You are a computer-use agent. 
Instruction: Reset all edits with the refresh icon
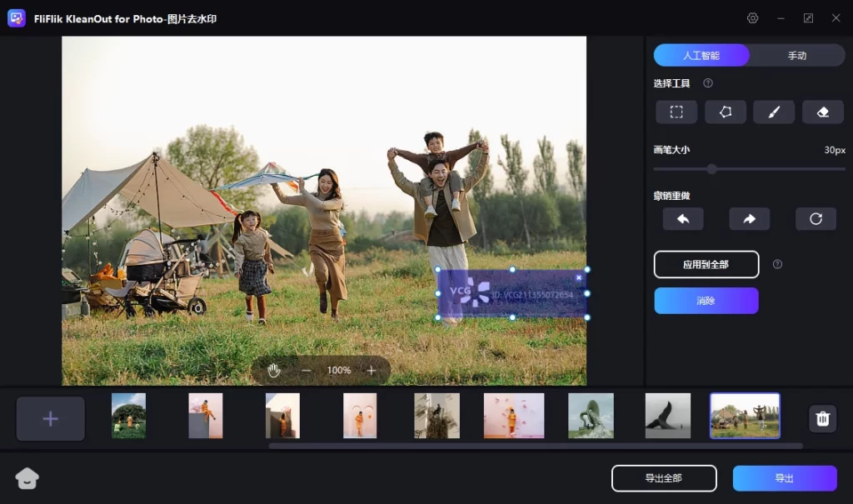pos(816,219)
